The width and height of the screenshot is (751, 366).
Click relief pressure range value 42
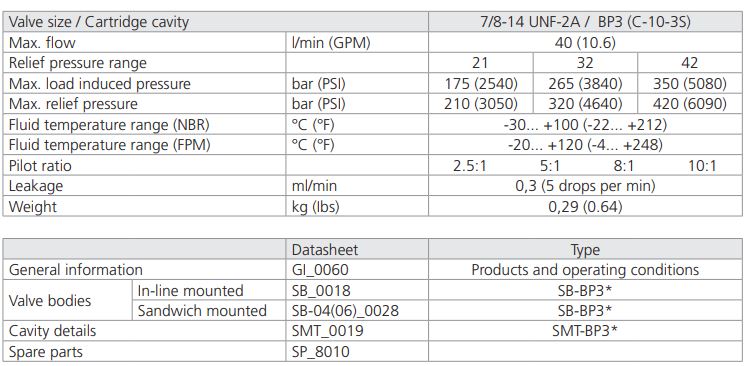point(689,63)
